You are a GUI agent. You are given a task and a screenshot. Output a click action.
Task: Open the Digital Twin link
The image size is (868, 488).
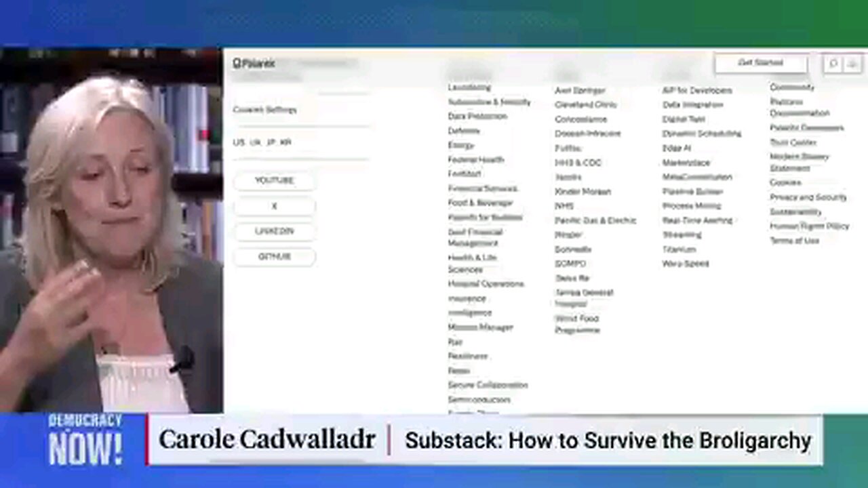coord(684,119)
